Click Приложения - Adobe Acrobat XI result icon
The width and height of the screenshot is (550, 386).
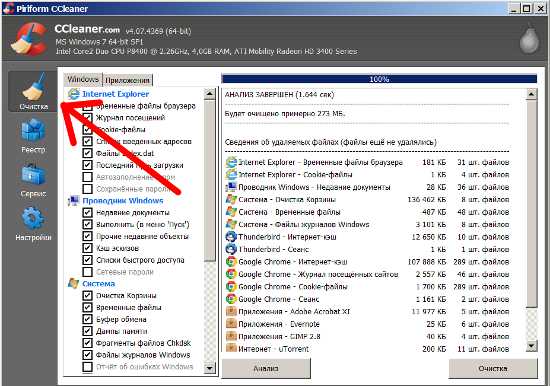[x=231, y=312]
